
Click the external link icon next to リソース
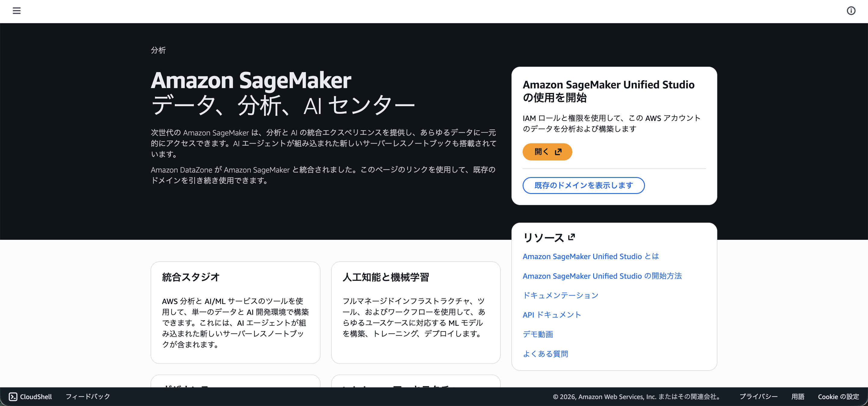571,237
